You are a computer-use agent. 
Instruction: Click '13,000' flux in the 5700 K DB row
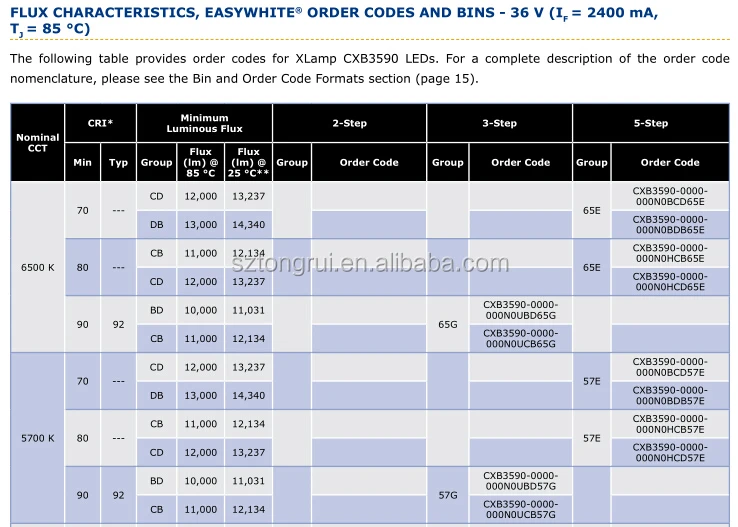pos(201,395)
